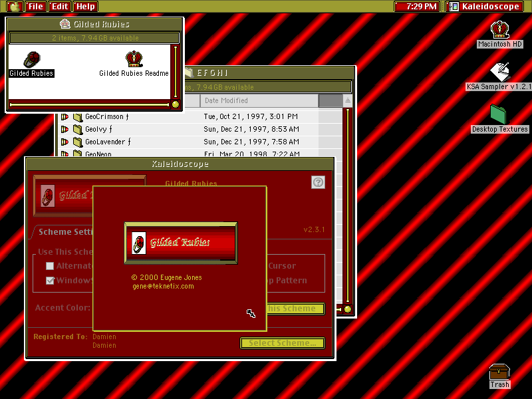
Task: Select the GeoCrimson folder icon
Action: 78,117
